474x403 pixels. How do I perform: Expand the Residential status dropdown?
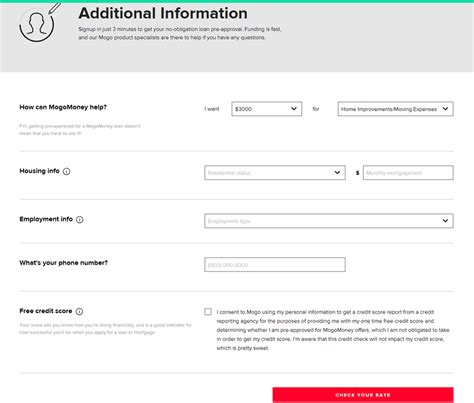275,173
